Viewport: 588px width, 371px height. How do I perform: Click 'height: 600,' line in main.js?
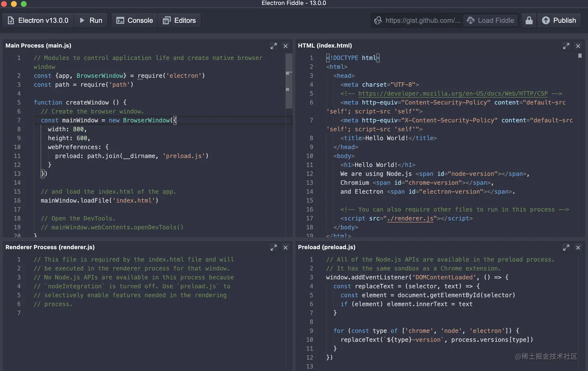pos(69,138)
